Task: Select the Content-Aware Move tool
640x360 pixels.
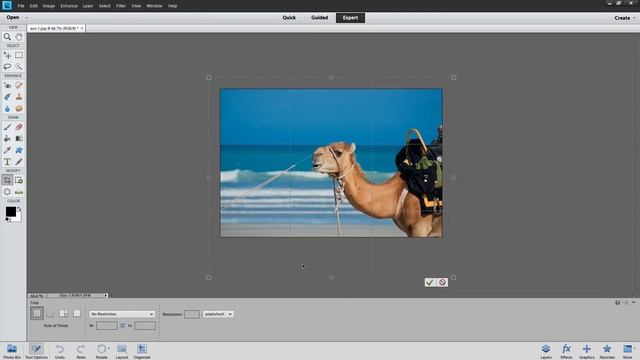Action: pos(7,191)
